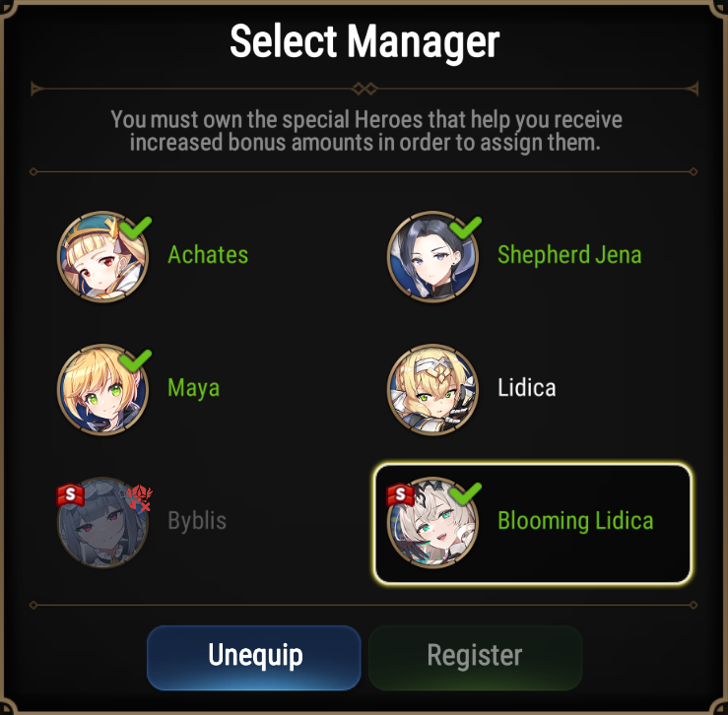Pick the Maya hero portrait
728x715 pixels.
coord(103,390)
